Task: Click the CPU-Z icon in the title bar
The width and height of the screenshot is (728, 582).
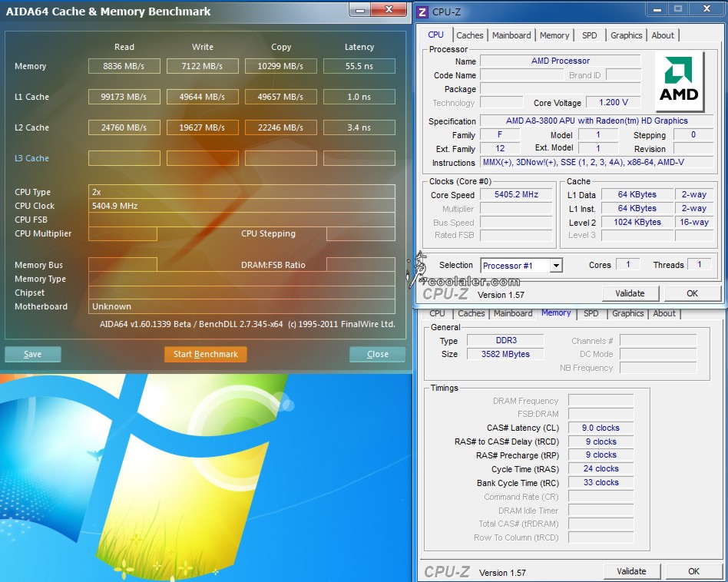Action: tap(422, 12)
